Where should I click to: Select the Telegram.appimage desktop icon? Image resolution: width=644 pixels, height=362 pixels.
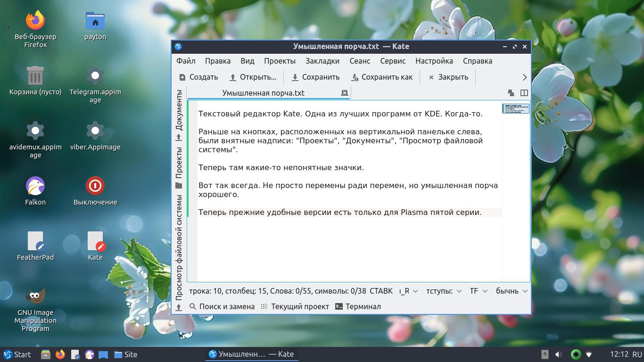coord(95,84)
